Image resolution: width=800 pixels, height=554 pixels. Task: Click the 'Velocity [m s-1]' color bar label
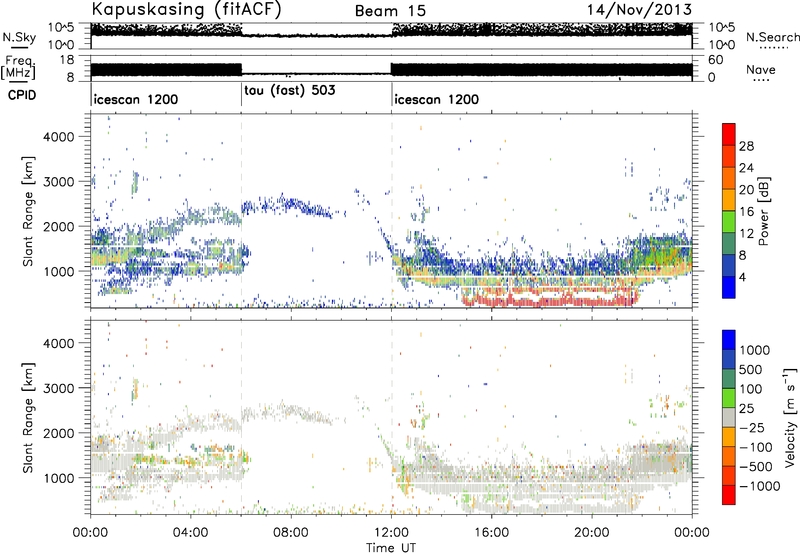(790, 417)
